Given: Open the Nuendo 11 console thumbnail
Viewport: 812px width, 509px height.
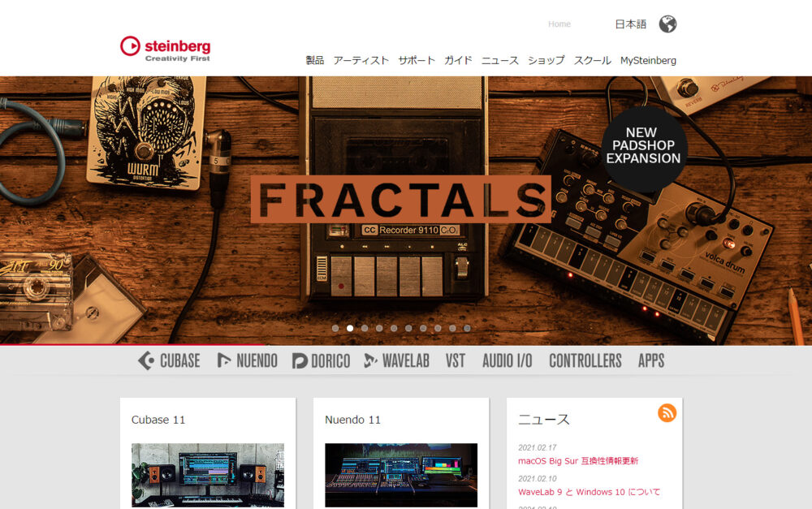Looking at the screenshot, I should (x=401, y=475).
